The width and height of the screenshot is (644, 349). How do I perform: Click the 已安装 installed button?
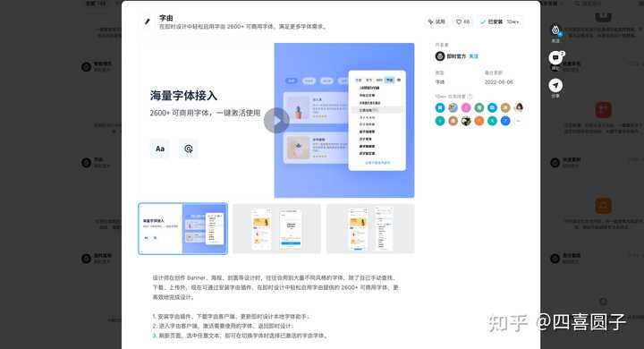point(500,21)
